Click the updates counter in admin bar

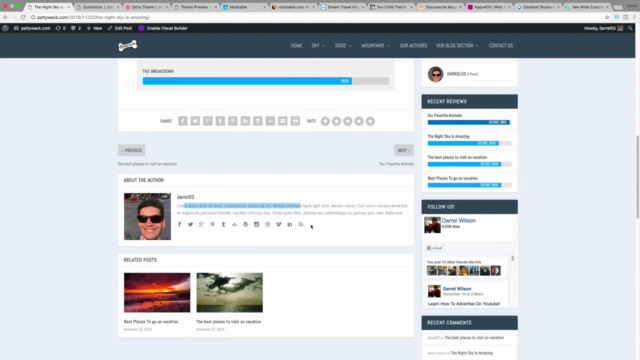pyautogui.click(x=60, y=28)
